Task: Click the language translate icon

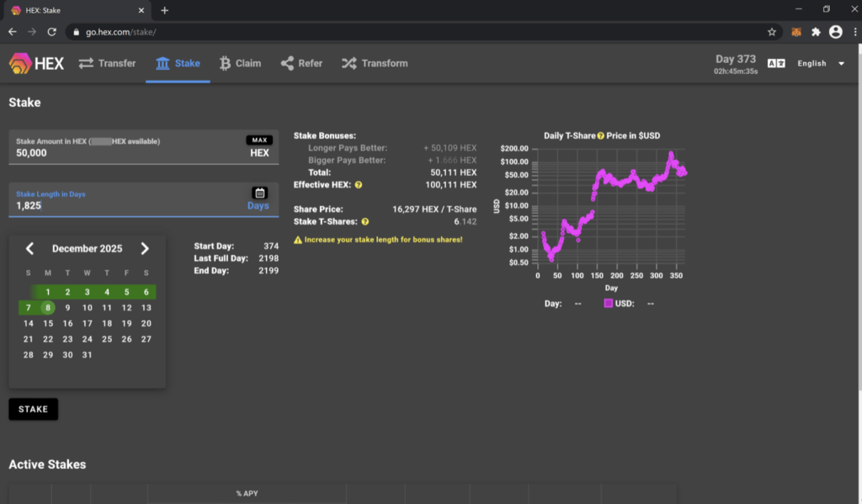Action: [x=776, y=64]
